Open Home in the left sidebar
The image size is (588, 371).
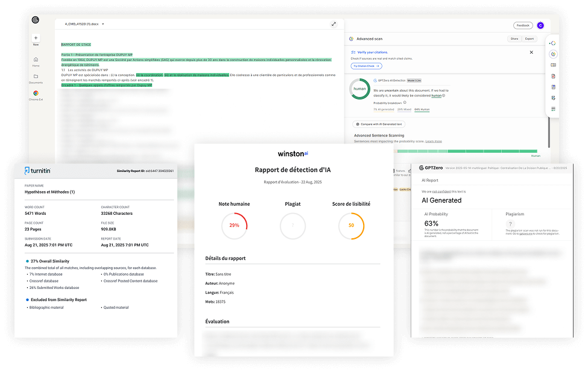(36, 59)
